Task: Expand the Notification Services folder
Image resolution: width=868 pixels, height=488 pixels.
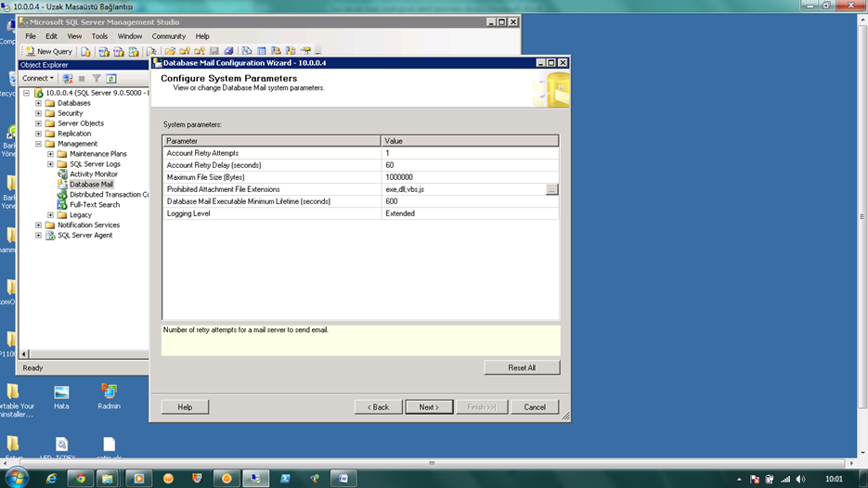Action: pyautogui.click(x=38, y=225)
